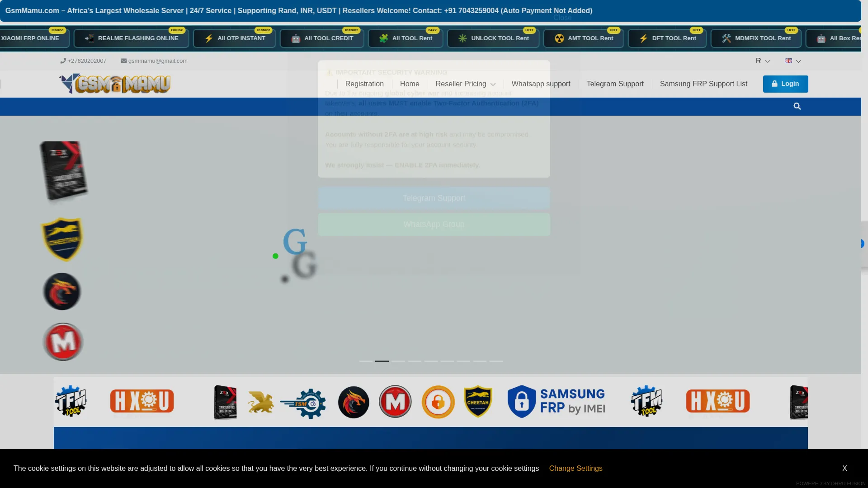Viewport: 868px width, 488px height.
Task: Click the red M logo on left slider
Action: tap(63, 342)
